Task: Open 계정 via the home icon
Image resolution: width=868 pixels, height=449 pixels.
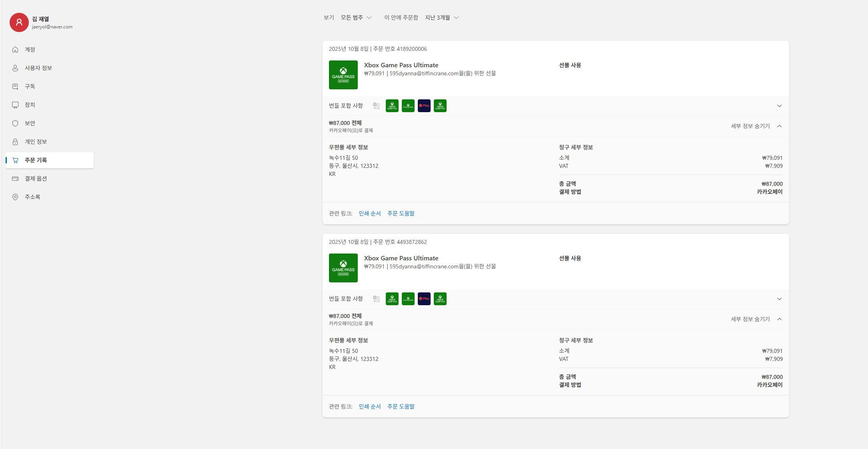Action: point(15,50)
